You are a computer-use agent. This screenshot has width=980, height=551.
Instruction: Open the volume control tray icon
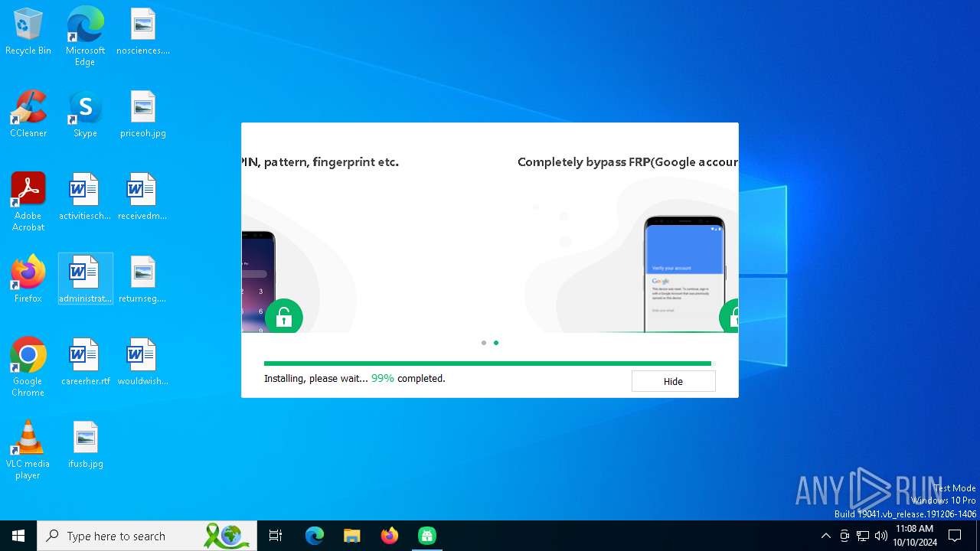[x=881, y=536]
